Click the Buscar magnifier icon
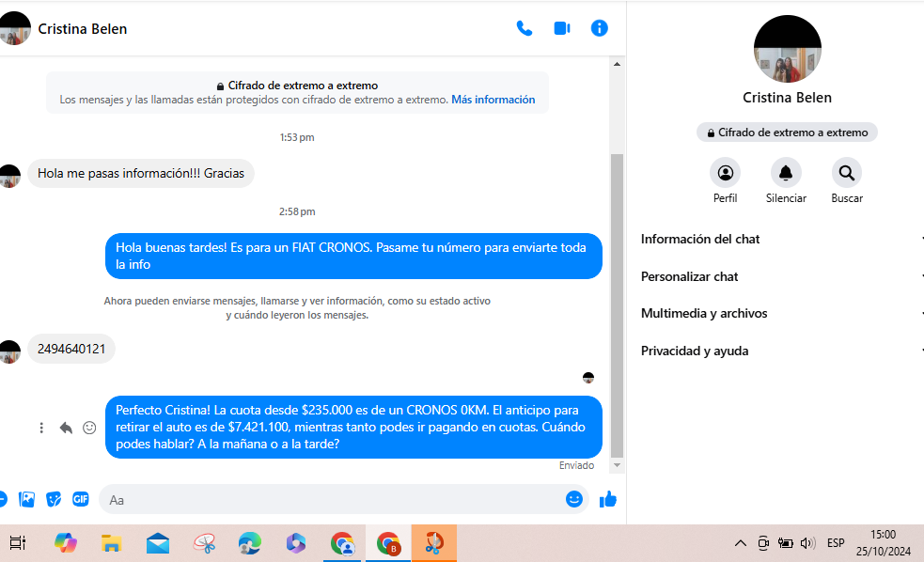This screenshot has height=562, width=924. coord(847,173)
